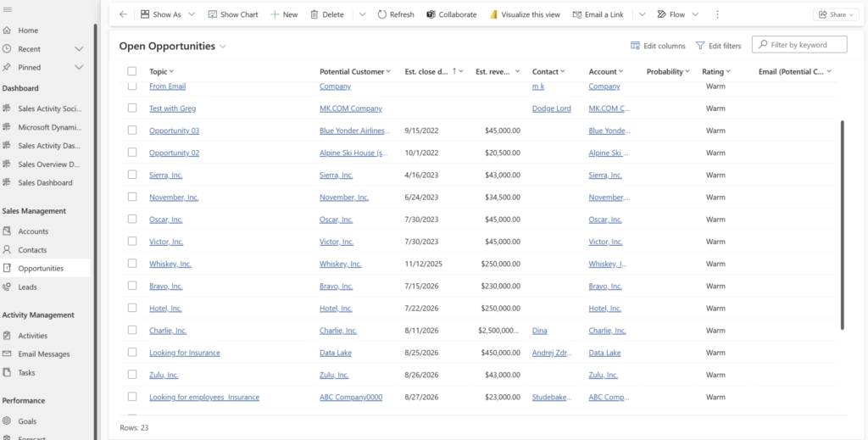The width and height of the screenshot is (868, 440).
Task: Click Email a Link
Action: (598, 14)
